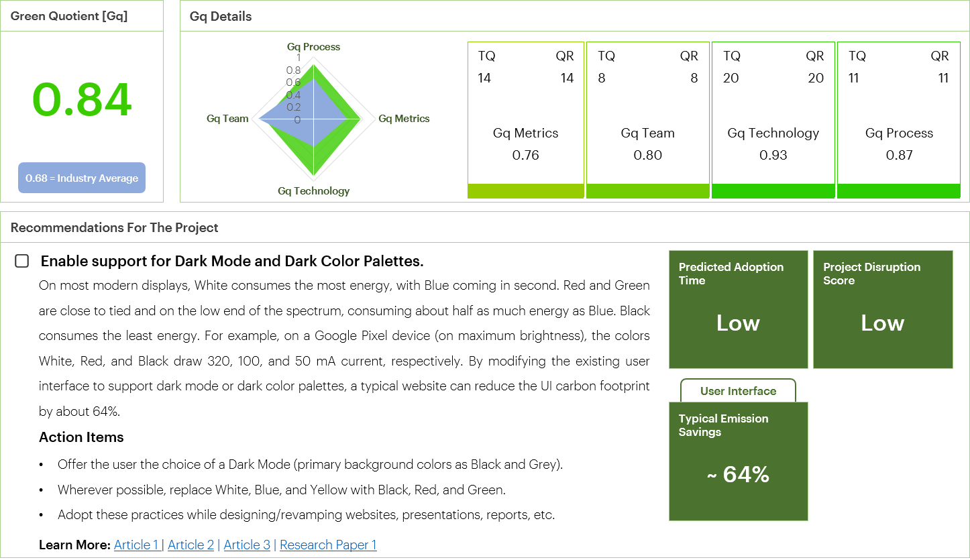Click the Gq Team label on radar chart
The width and height of the screenshot is (970, 560).
(227, 119)
